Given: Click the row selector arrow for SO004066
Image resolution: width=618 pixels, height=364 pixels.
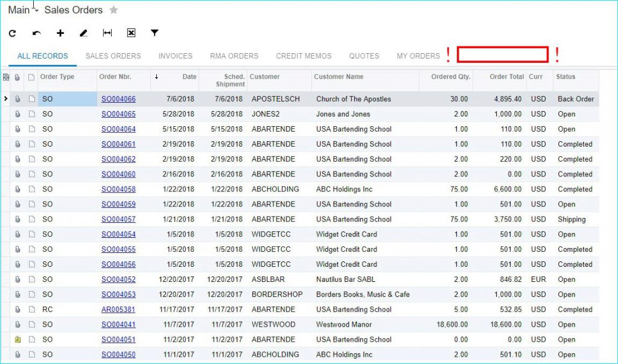Looking at the screenshot, I should (5, 98).
